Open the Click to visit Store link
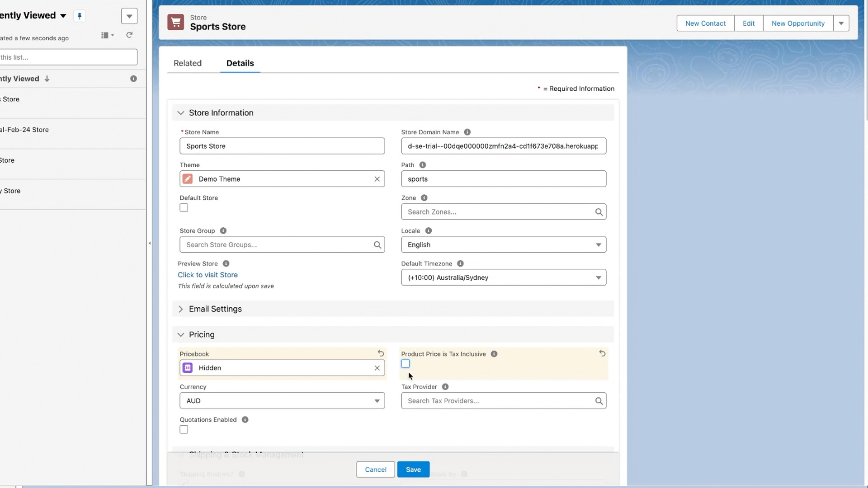This screenshot has width=868, height=488. point(208,275)
